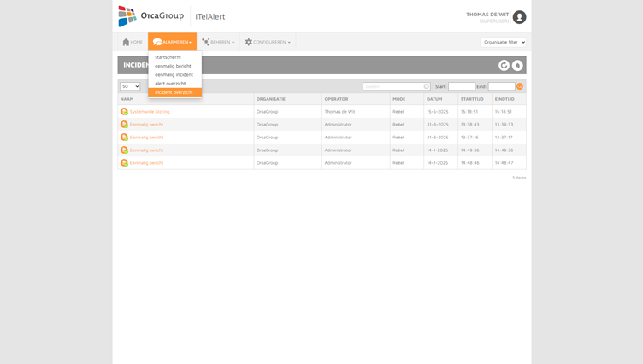Click the Thomas de Wit user name
The width and height of the screenshot is (643, 364).
pyautogui.click(x=487, y=15)
